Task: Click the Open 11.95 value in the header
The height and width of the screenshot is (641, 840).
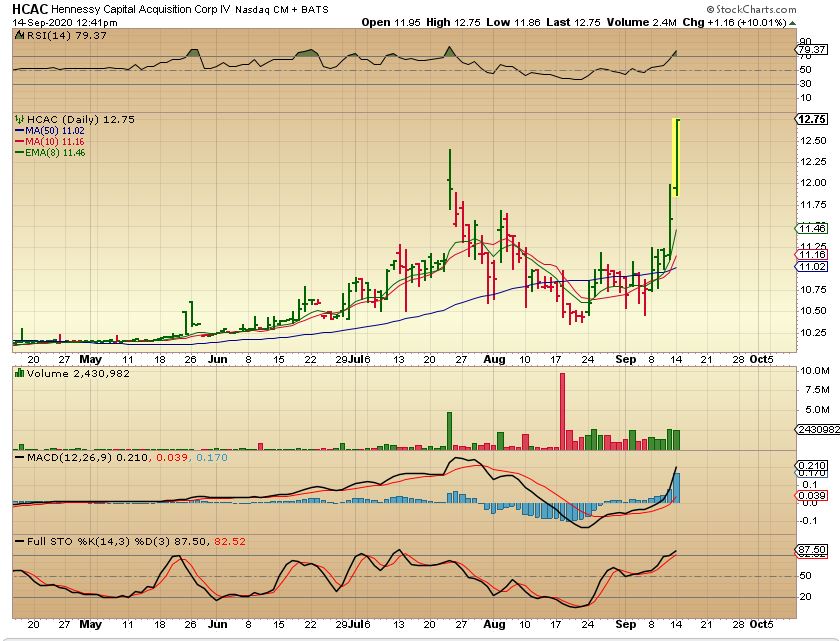Action: (x=391, y=22)
